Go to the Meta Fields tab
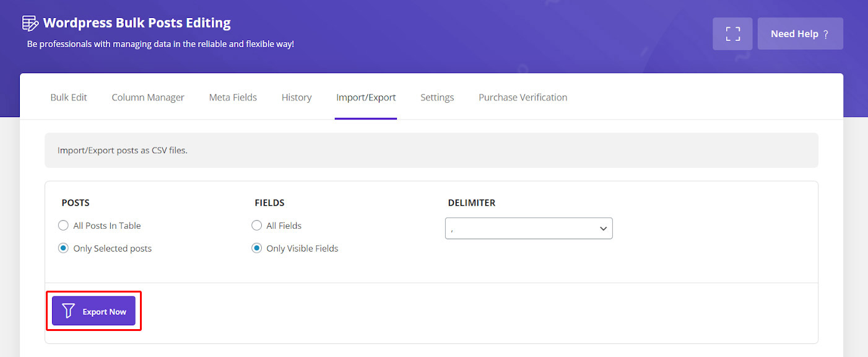This screenshot has width=868, height=357. click(x=233, y=97)
